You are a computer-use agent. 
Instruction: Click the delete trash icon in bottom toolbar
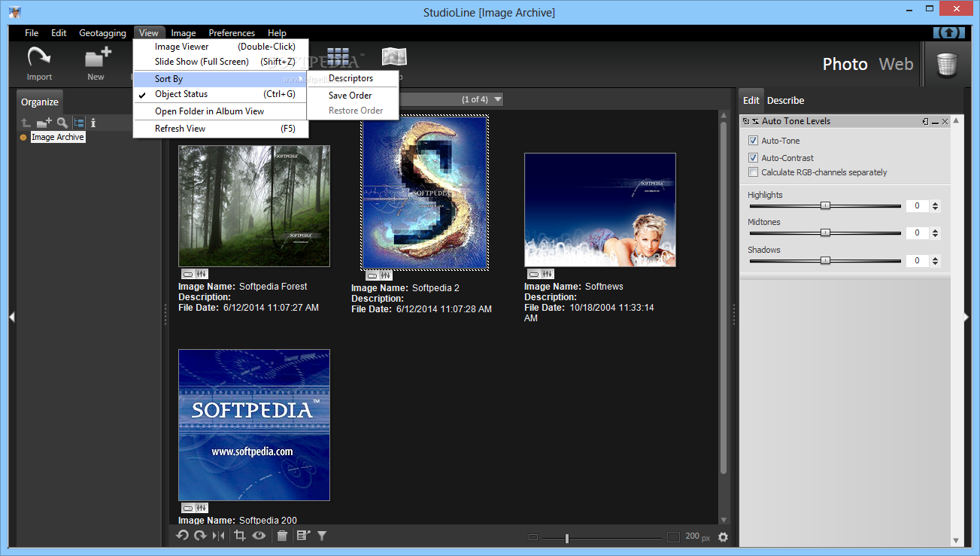pos(282,536)
